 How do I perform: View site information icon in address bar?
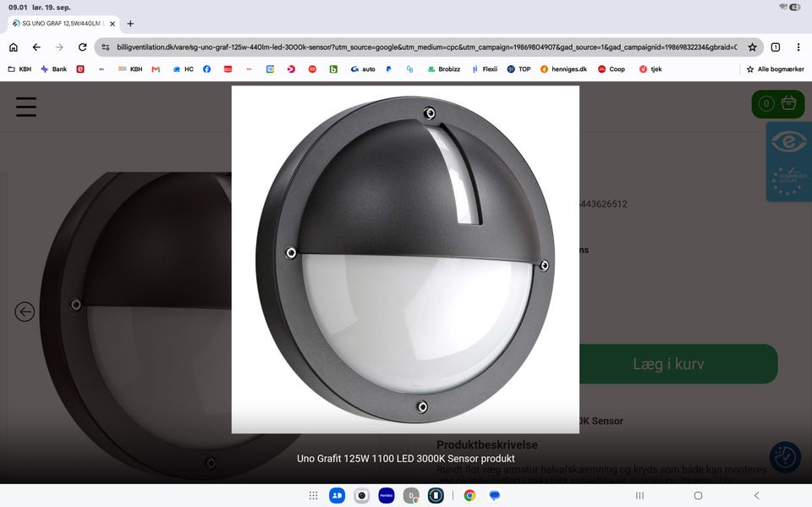pos(106,47)
